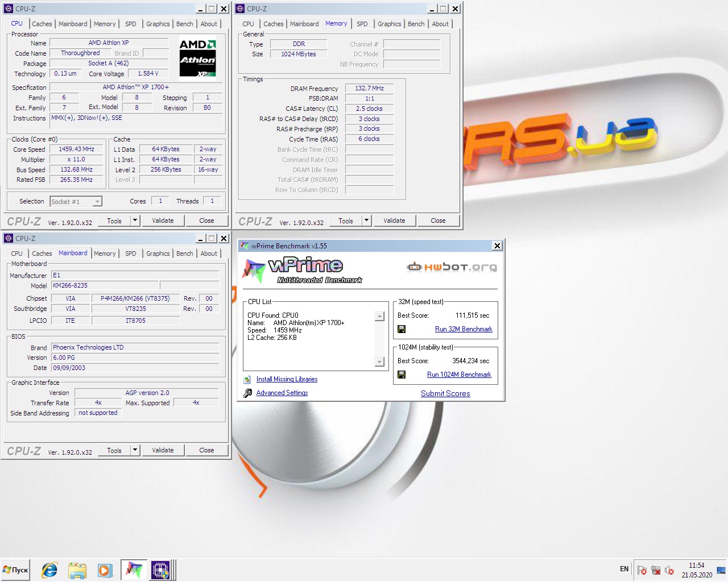This screenshot has width=728, height=582.
Task: Click the CPU List scroll up arrow
Action: tap(379, 317)
